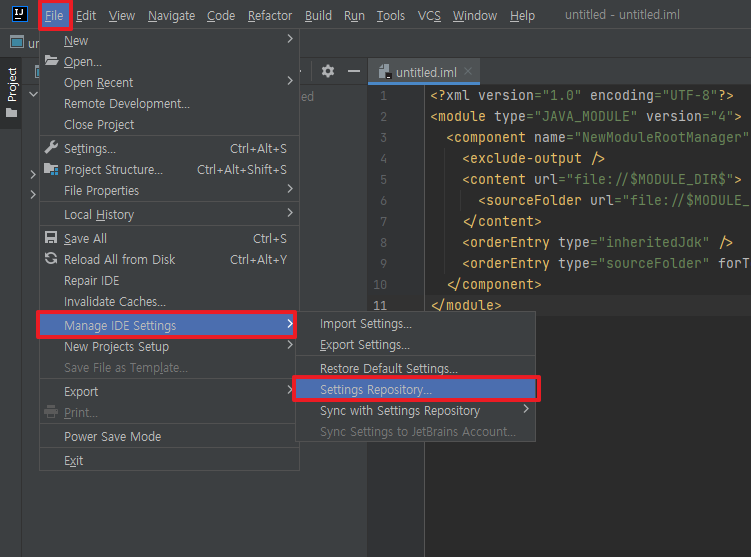Click line number 11 in the gutter
The image size is (751, 557).
(380, 305)
